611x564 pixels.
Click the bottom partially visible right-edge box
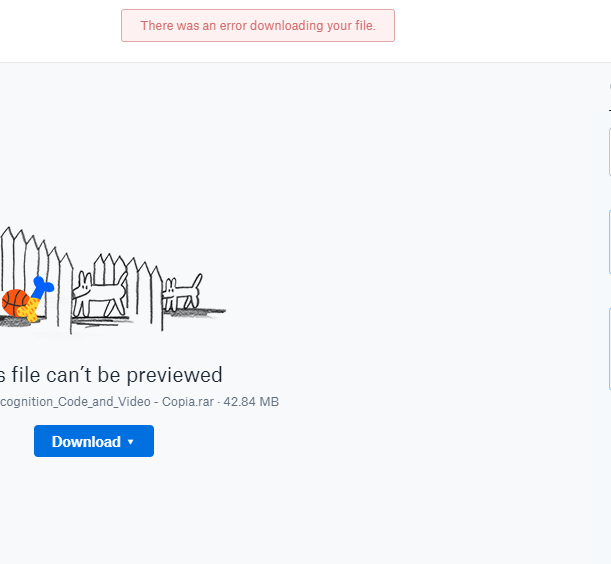click(x=609, y=350)
